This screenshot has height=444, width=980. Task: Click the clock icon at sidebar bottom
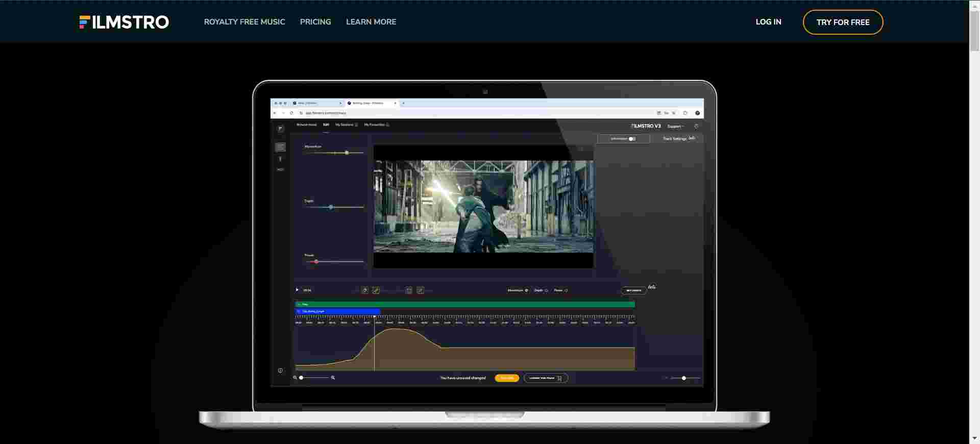[280, 371]
